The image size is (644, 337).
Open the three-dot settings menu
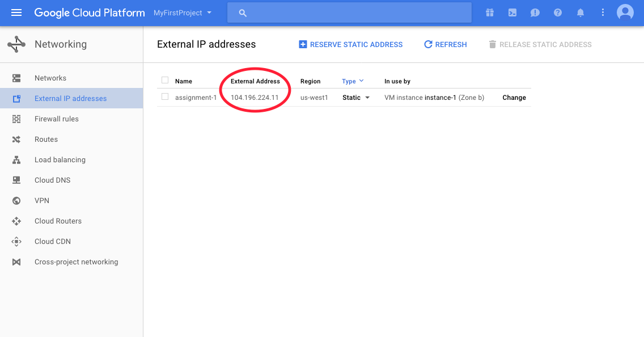point(603,12)
